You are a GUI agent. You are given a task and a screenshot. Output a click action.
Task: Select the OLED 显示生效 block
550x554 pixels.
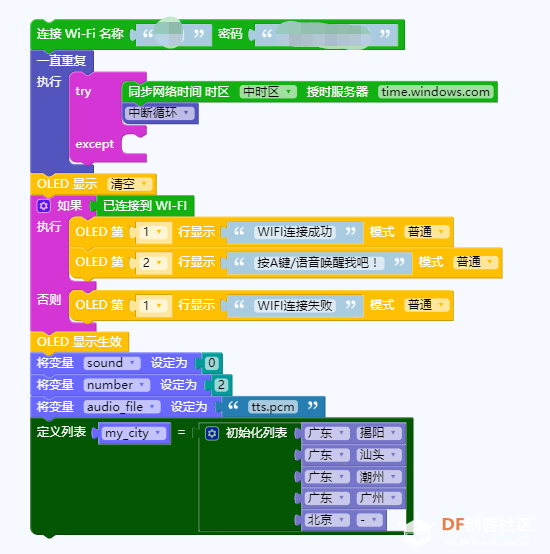[79, 342]
